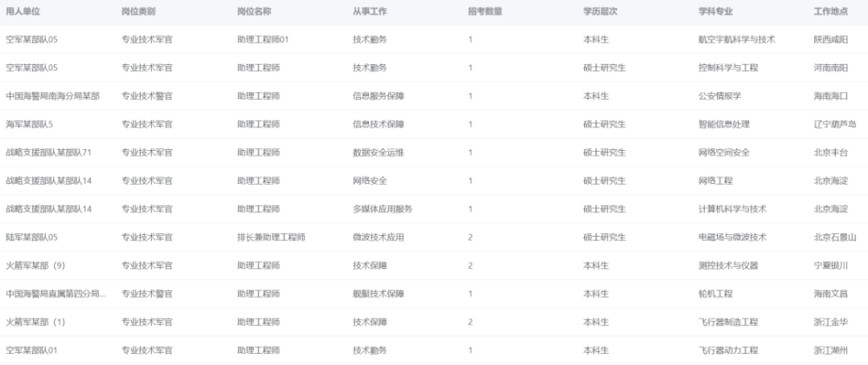Select the 北京石景山 location cell
The image size is (868, 365).
(835, 238)
